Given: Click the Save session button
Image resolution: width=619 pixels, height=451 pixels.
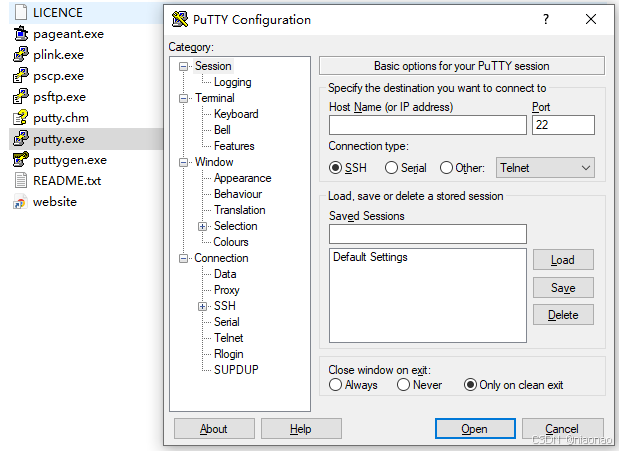Looking at the screenshot, I should [x=563, y=288].
